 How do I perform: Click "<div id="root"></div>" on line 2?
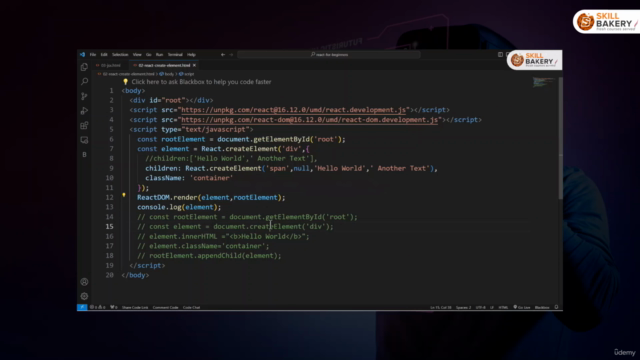171,100
